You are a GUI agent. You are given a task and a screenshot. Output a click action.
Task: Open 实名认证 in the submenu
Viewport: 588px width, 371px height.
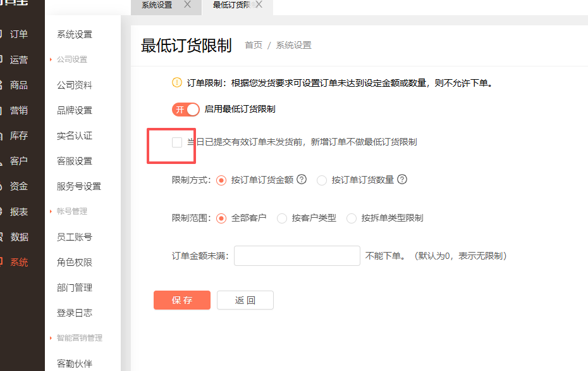coord(74,135)
